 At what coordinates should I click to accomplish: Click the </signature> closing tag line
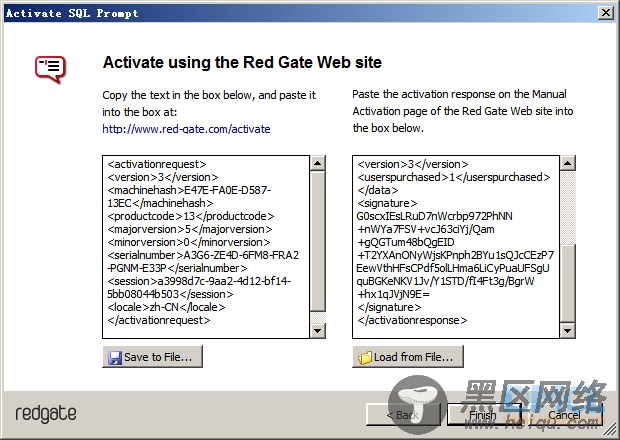pos(389,307)
